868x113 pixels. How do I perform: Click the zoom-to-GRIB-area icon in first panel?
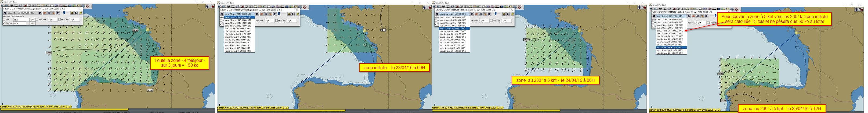click(x=49, y=13)
